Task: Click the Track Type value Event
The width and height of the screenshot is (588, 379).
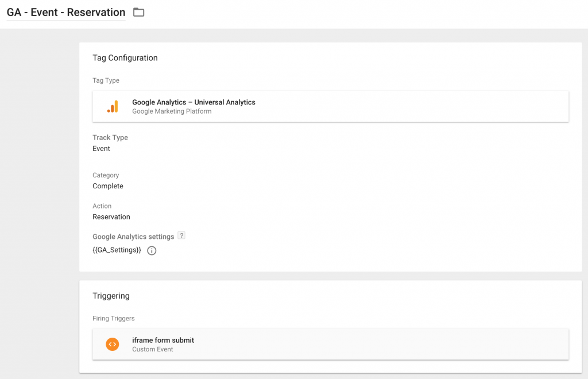Action: point(101,149)
